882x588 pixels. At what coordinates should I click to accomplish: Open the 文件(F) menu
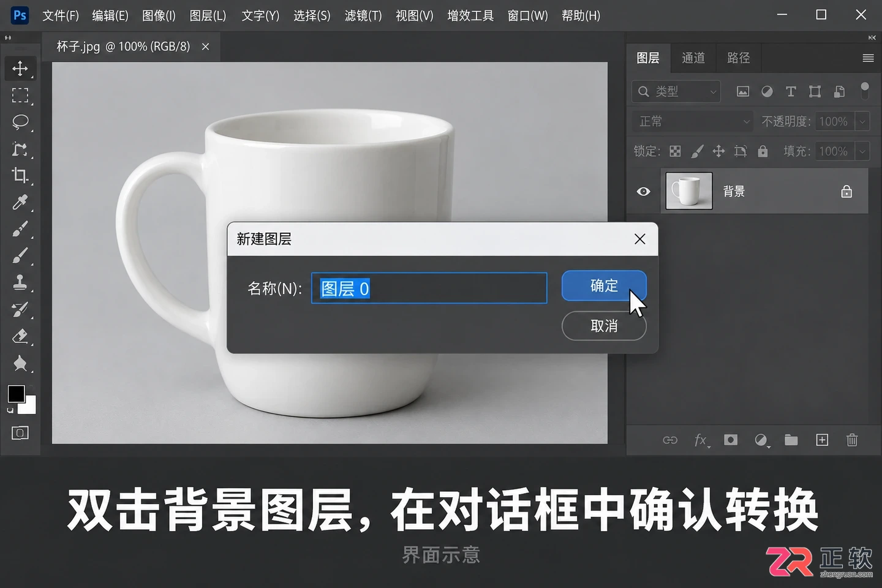coord(61,15)
